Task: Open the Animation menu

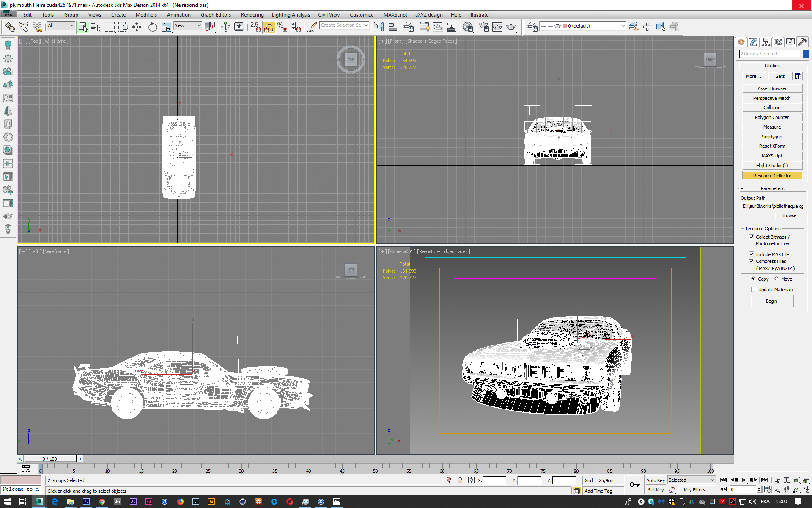Action: (178, 15)
